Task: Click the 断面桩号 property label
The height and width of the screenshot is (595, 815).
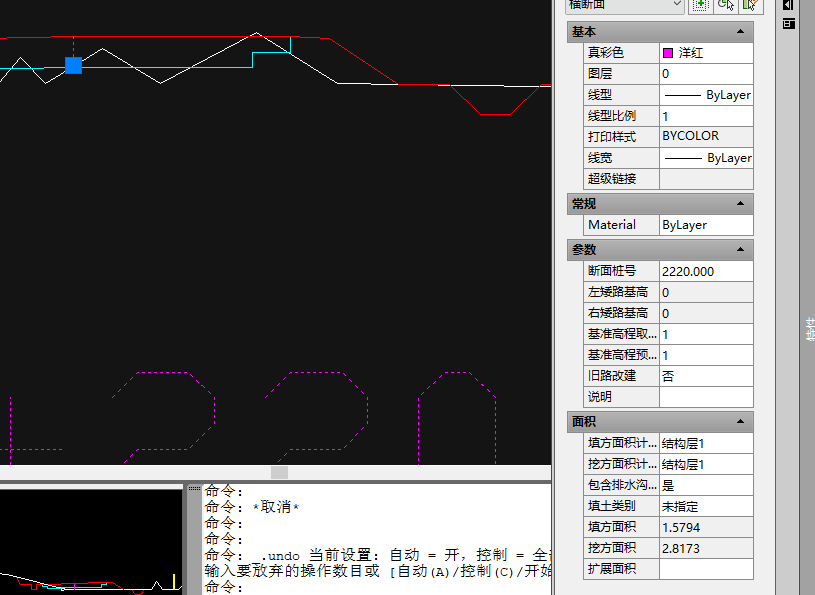Action: (x=612, y=271)
